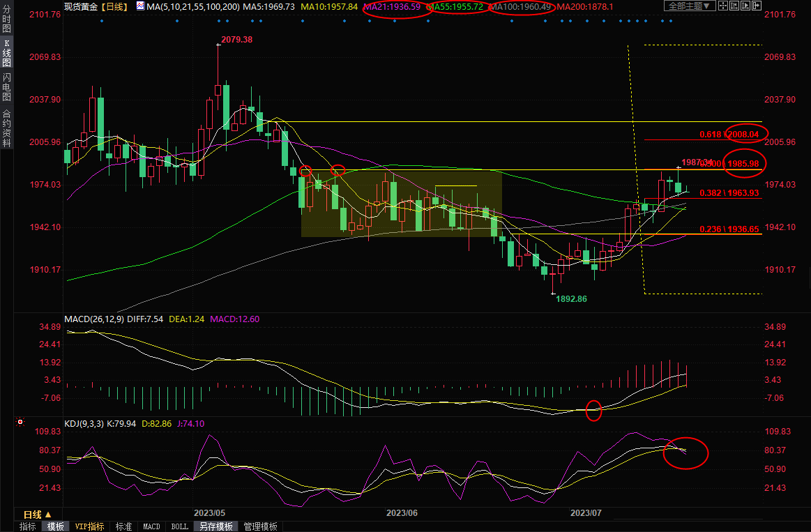Click the MA indicator chart icon
The image size is (811, 532).
pos(140,6)
